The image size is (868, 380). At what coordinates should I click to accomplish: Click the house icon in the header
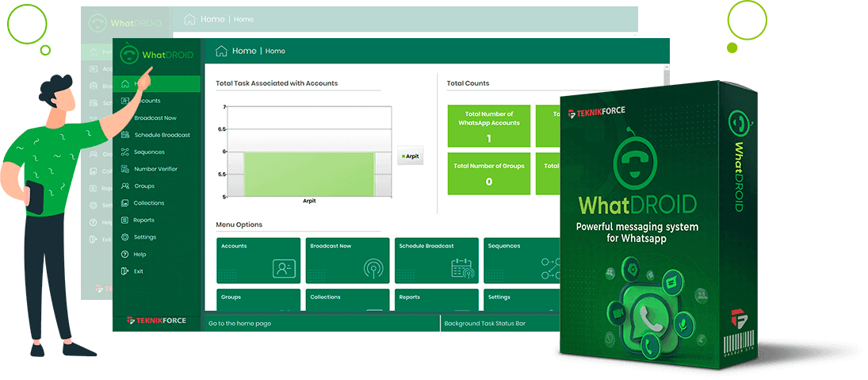click(221, 52)
